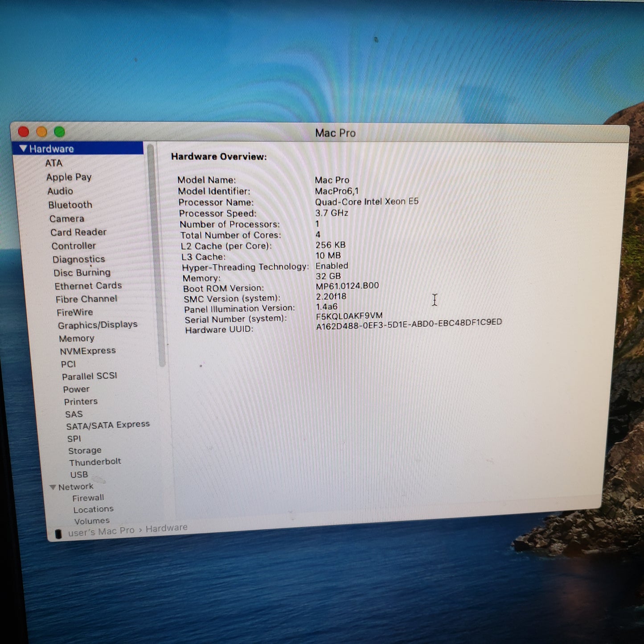Close the Mac Pro window with red button

[24, 131]
